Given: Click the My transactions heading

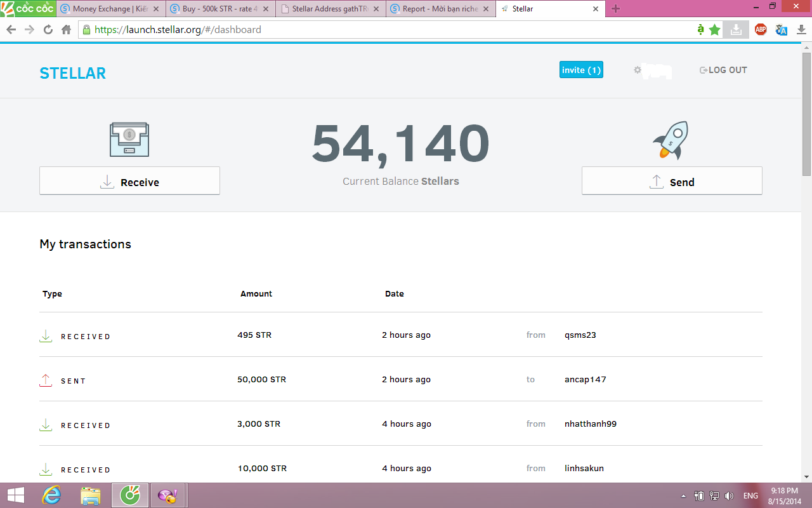Looking at the screenshot, I should click(85, 244).
